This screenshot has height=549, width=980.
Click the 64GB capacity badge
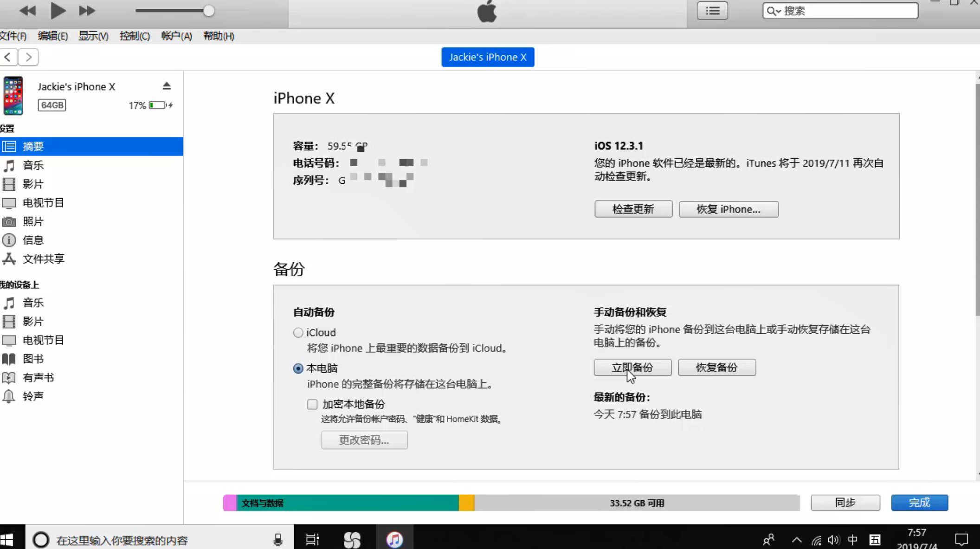tap(52, 105)
